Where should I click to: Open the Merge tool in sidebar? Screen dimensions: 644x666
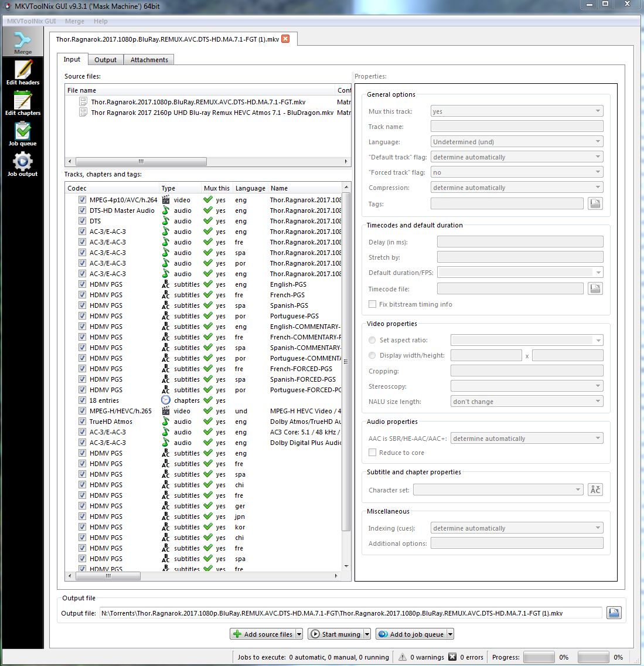coord(23,43)
